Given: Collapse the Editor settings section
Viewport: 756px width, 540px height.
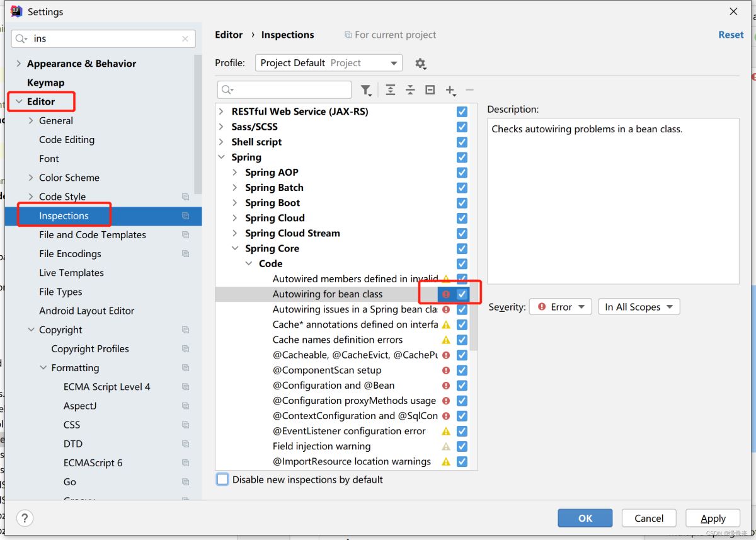Looking at the screenshot, I should coord(18,101).
